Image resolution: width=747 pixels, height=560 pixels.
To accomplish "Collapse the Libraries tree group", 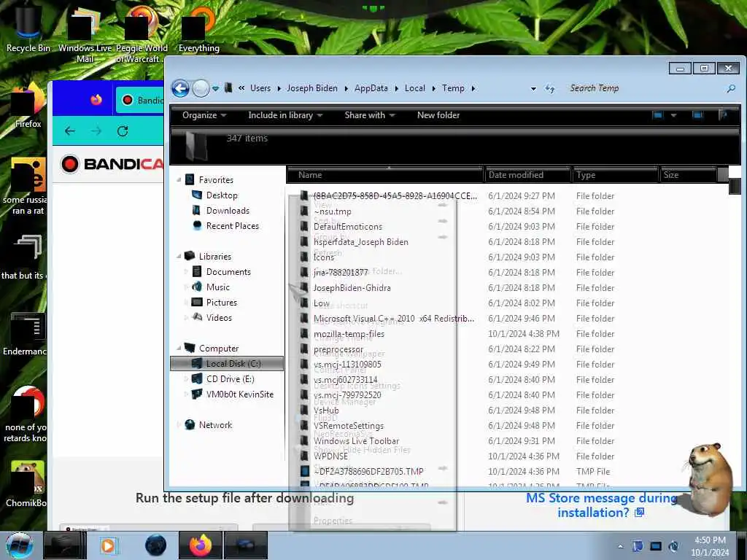I will click(x=179, y=256).
